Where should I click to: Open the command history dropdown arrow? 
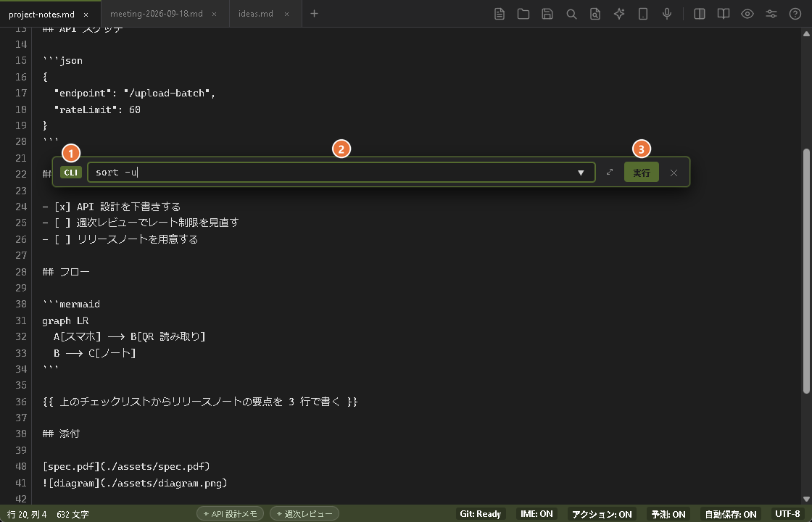click(581, 173)
